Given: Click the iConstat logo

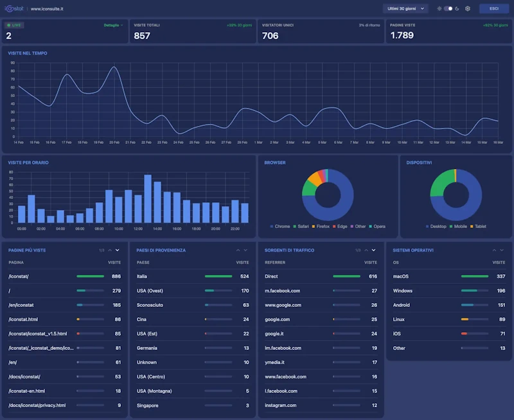Looking at the screenshot, I should tap(14, 9).
